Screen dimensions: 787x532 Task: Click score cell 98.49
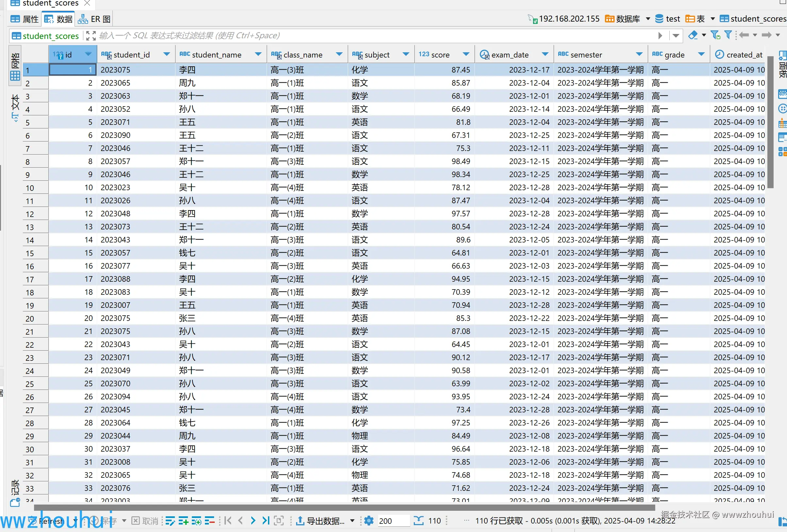click(444, 161)
